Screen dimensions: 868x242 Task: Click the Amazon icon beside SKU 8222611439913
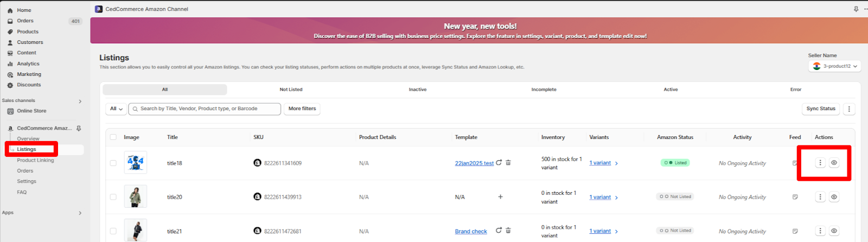tap(258, 197)
